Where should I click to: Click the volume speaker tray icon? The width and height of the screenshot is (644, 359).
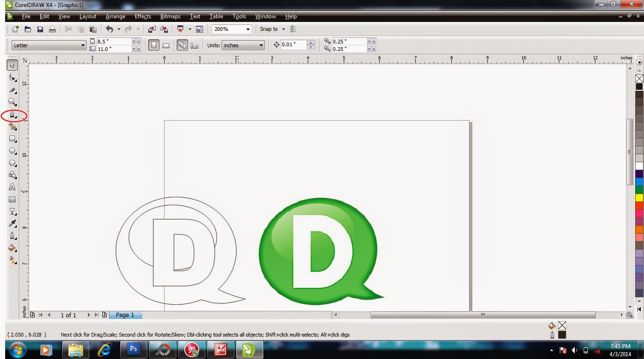pos(575,350)
